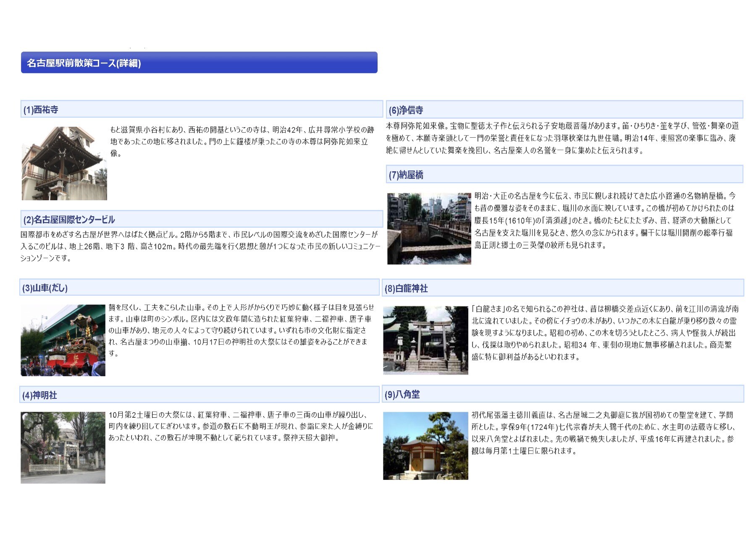The image size is (756, 534).
Task: Select the (1)西祐寺 section header
Action: (x=202, y=109)
